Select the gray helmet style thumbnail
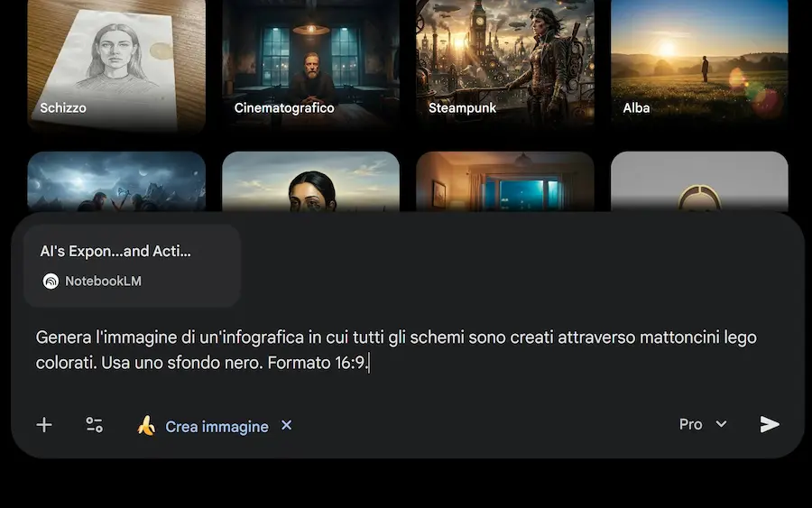This screenshot has width=812, height=508. coord(699,181)
